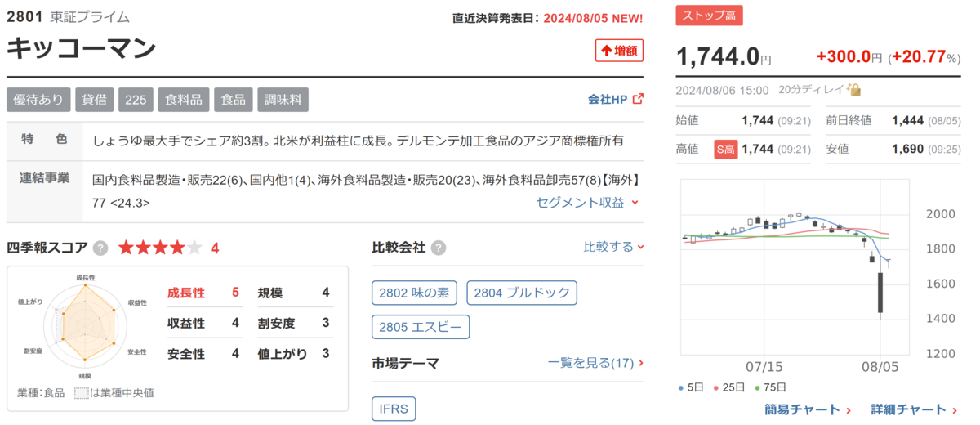Click the 市場テーマ heading
Screen dimensions: 980x425
(405, 363)
